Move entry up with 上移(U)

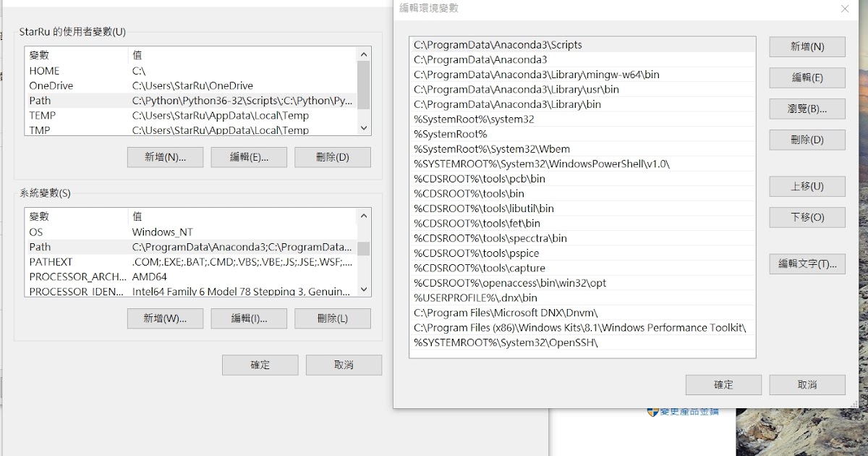click(807, 186)
